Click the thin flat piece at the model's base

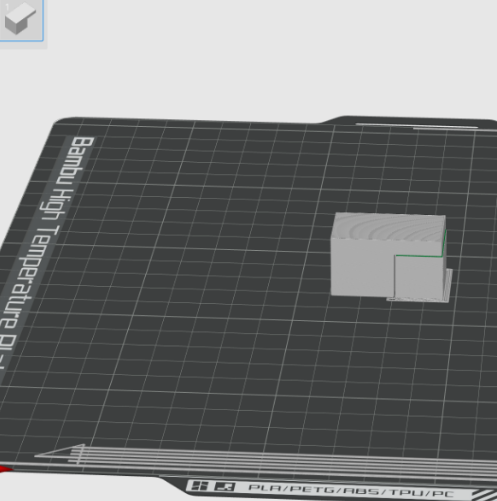click(x=418, y=300)
